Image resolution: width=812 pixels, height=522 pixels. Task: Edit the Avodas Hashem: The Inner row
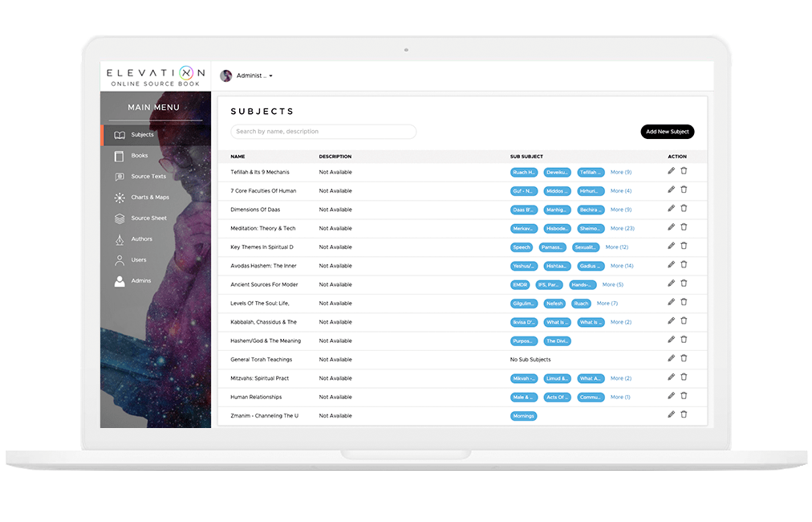pyautogui.click(x=671, y=264)
